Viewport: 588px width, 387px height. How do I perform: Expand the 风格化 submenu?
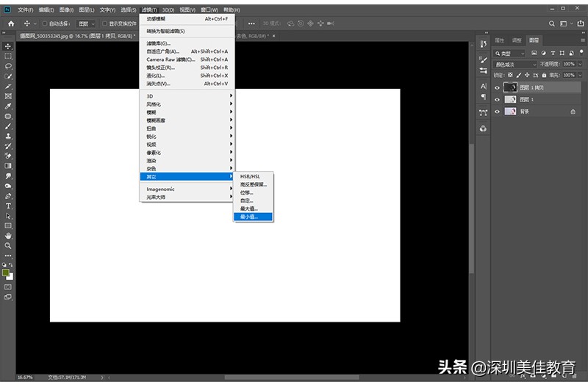187,104
